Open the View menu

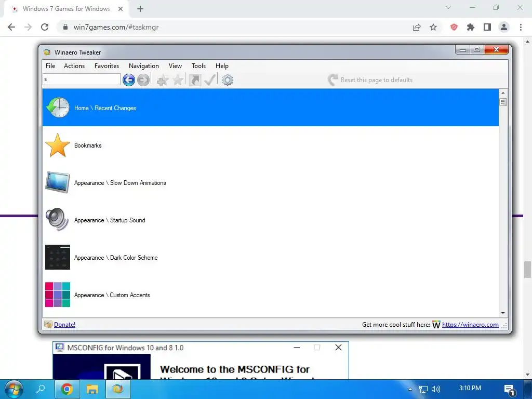[x=176, y=66]
